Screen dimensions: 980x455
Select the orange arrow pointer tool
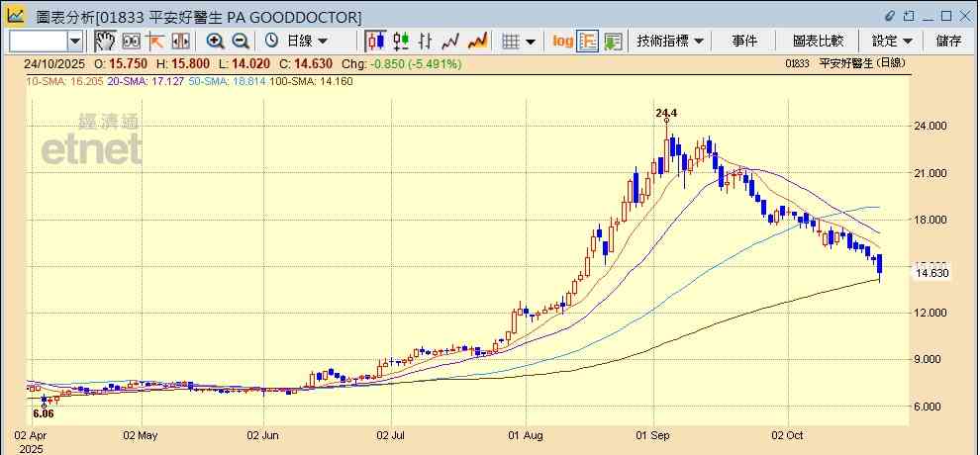[155, 41]
